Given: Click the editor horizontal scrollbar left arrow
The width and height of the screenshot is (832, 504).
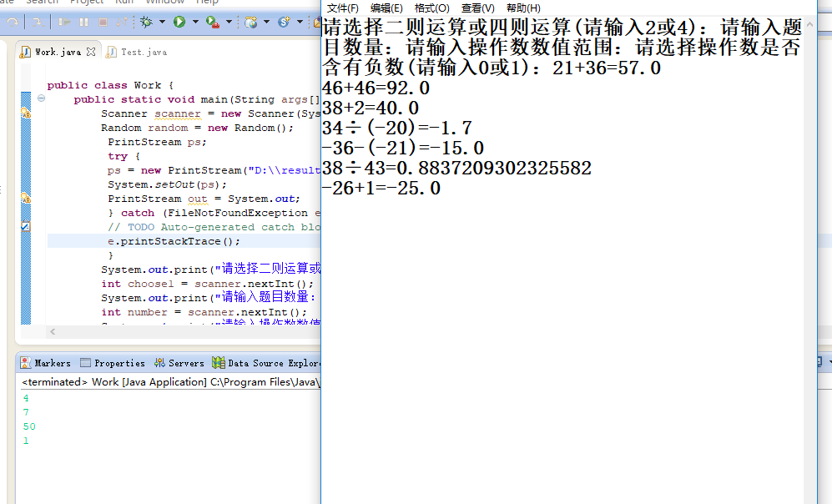Looking at the screenshot, I should [x=53, y=331].
